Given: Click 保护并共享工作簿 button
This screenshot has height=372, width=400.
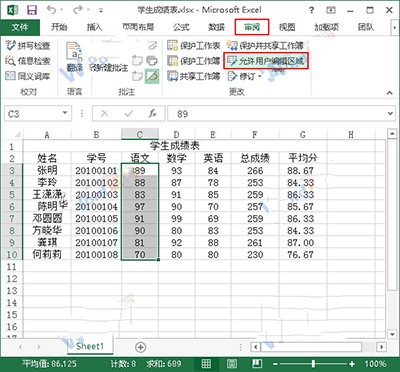Looking at the screenshot, I should pyautogui.click(x=265, y=45).
